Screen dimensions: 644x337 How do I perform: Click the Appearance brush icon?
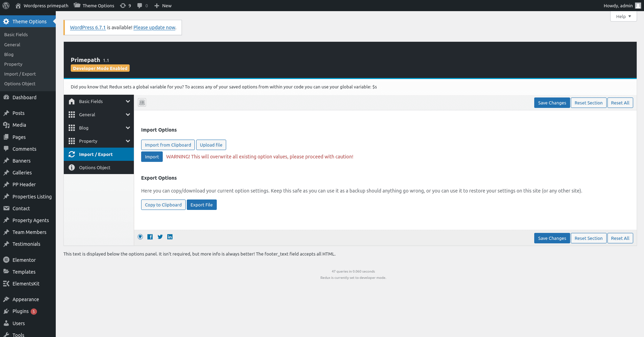[6, 299]
